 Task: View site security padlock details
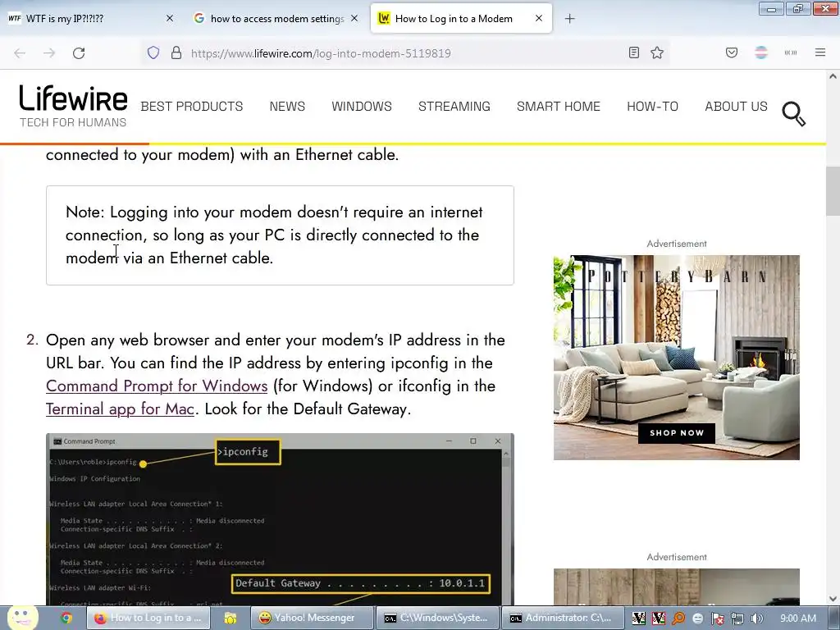point(176,52)
